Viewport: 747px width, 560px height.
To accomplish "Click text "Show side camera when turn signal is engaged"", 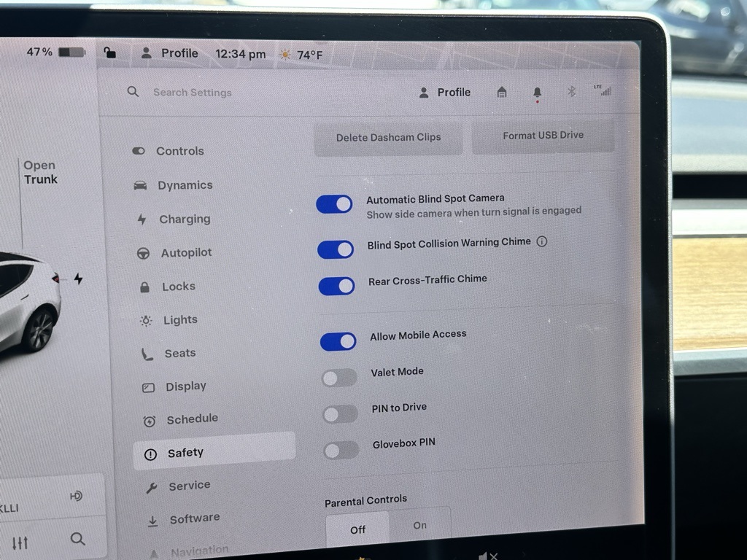I will 474,212.
